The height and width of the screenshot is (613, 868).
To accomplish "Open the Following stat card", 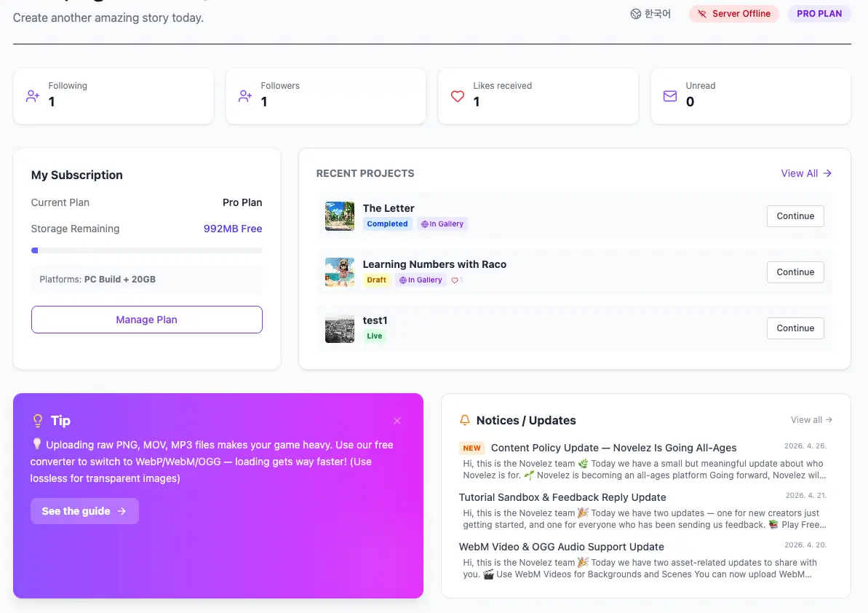I will click(x=114, y=96).
